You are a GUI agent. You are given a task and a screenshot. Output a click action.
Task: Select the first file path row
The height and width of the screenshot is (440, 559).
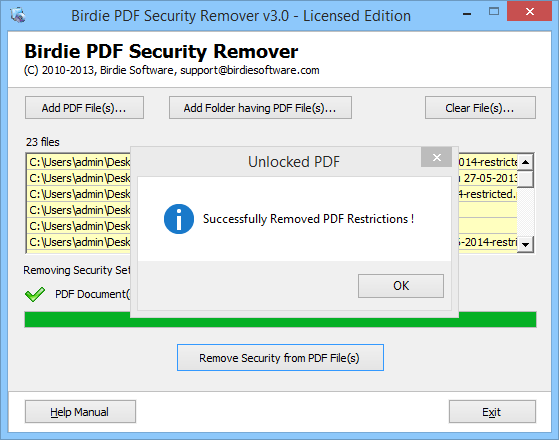[x=272, y=162]
